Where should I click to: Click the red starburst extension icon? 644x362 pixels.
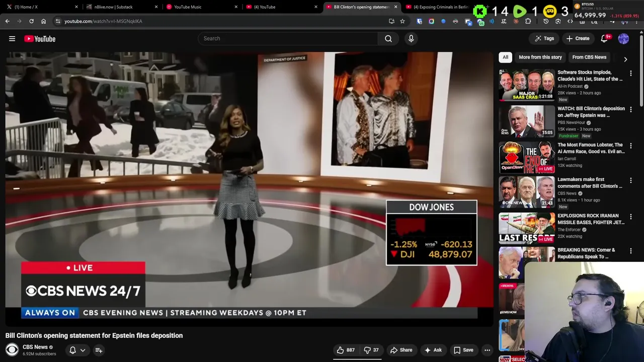[516, 21]
